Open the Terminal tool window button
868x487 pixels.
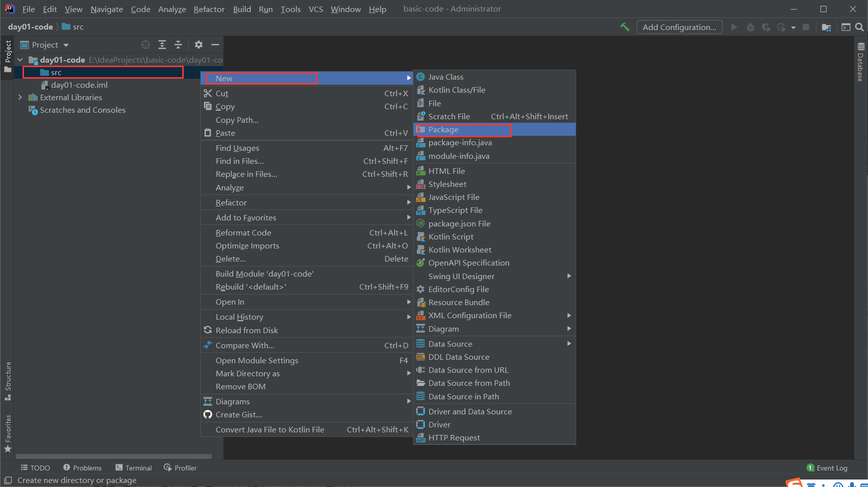[x=133, y=467]
